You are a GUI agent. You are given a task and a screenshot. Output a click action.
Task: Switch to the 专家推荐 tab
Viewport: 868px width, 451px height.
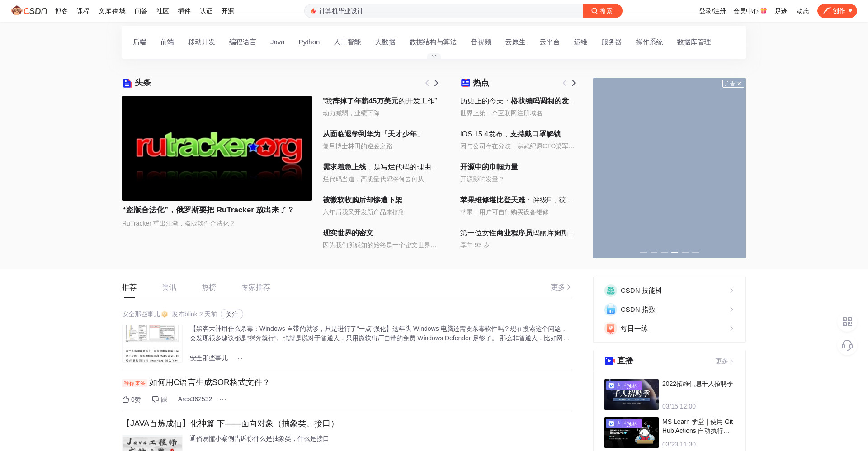tap(256, 287)
